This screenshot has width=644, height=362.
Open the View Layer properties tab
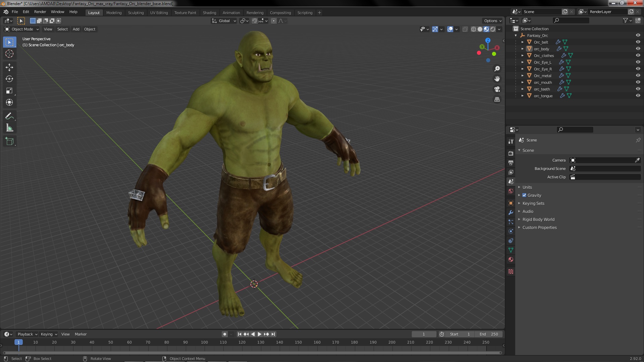511,172
